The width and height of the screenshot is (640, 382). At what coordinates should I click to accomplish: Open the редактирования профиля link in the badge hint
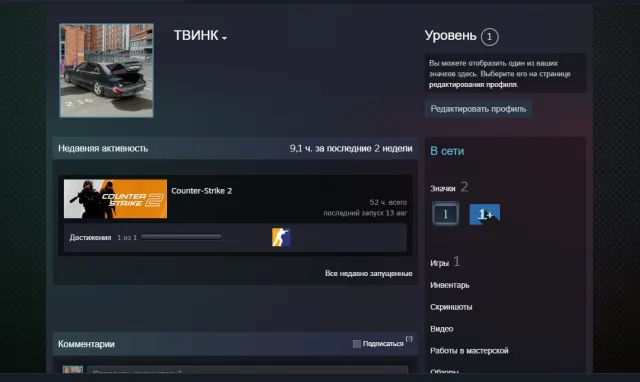click(473, 84)
